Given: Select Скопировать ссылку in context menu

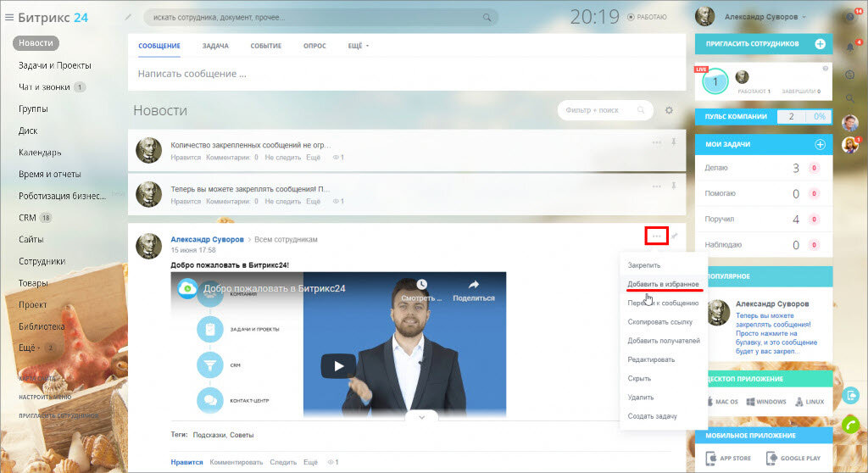Looking at the screenshot, I should click(659, 322).
